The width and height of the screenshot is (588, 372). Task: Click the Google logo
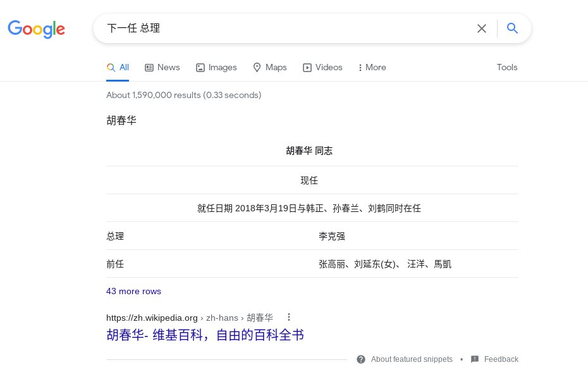tap(36, 29)
